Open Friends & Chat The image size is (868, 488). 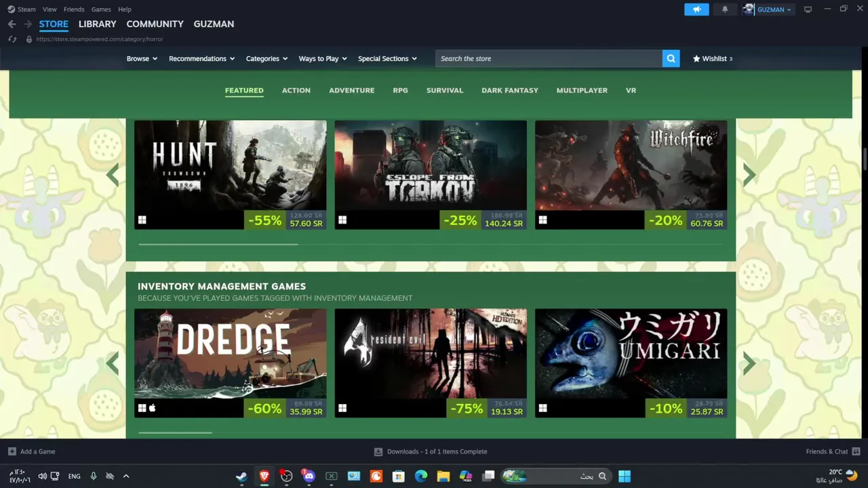833,451
